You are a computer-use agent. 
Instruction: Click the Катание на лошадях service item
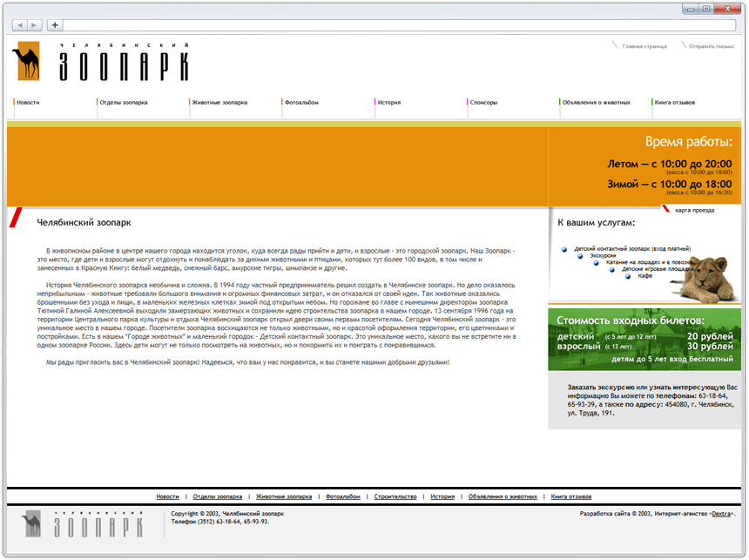tap(649, 262)
